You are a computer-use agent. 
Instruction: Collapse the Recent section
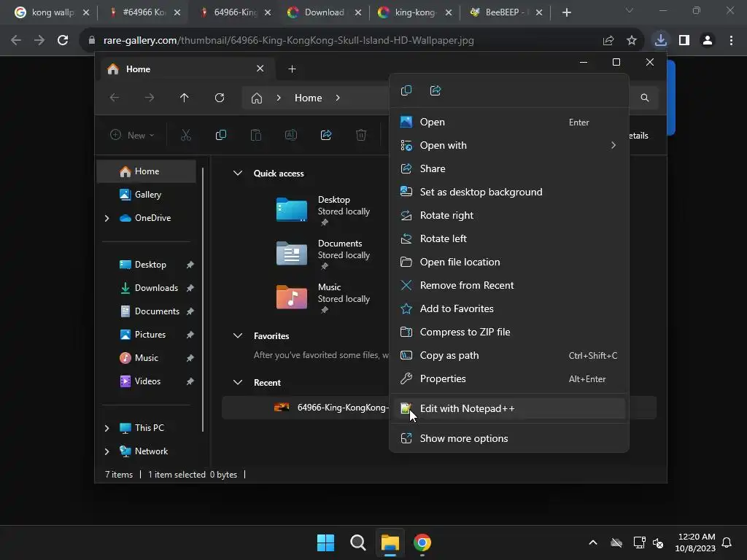click(x=238, y=382)
